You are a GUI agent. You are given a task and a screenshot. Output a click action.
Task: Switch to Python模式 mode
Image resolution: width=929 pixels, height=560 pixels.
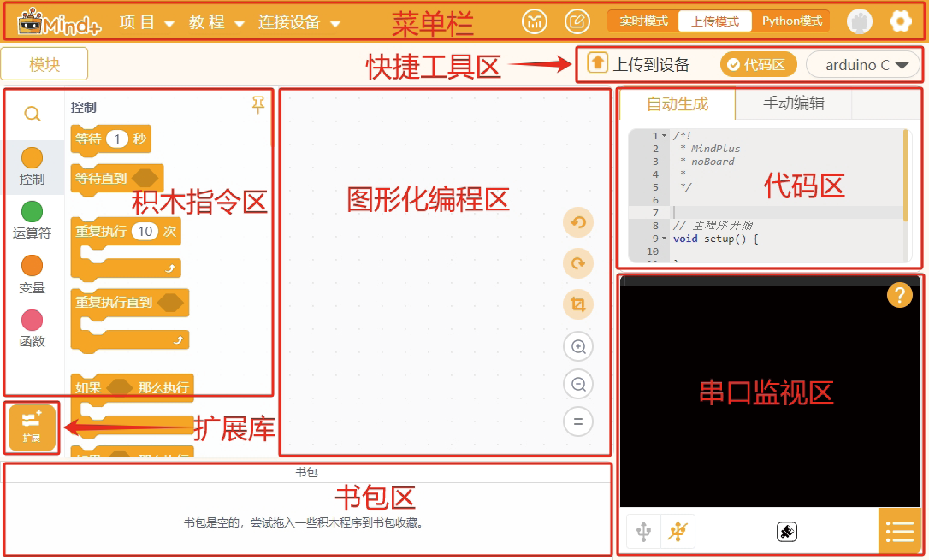point(791,21)
